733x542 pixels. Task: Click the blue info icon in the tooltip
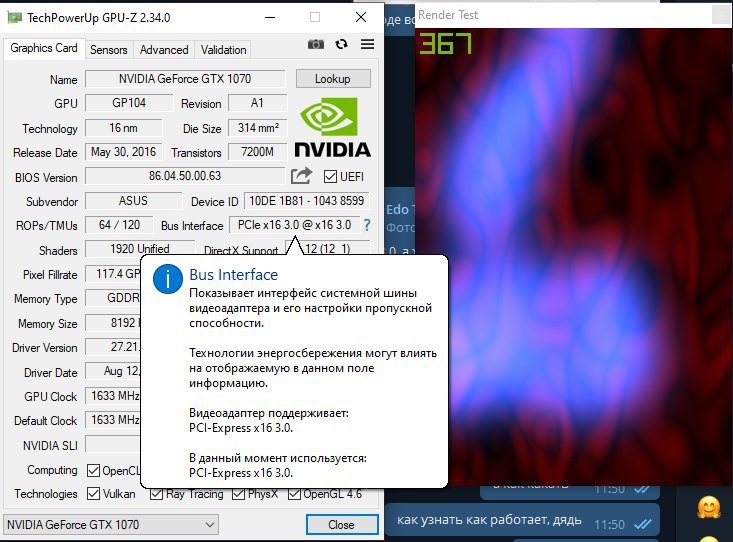click(x=167, y=279)
